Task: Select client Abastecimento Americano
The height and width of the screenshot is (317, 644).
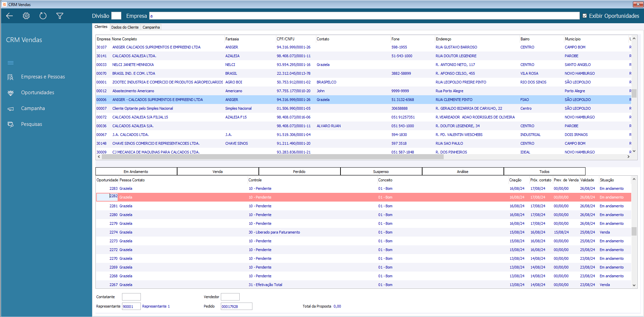Action: [x=133, y=91]
